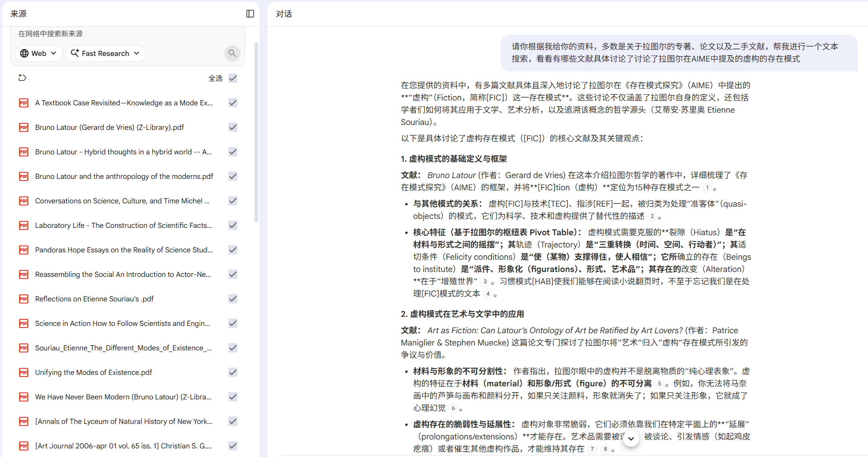
Task: Open citation number 5 reference
Action: 659,384
